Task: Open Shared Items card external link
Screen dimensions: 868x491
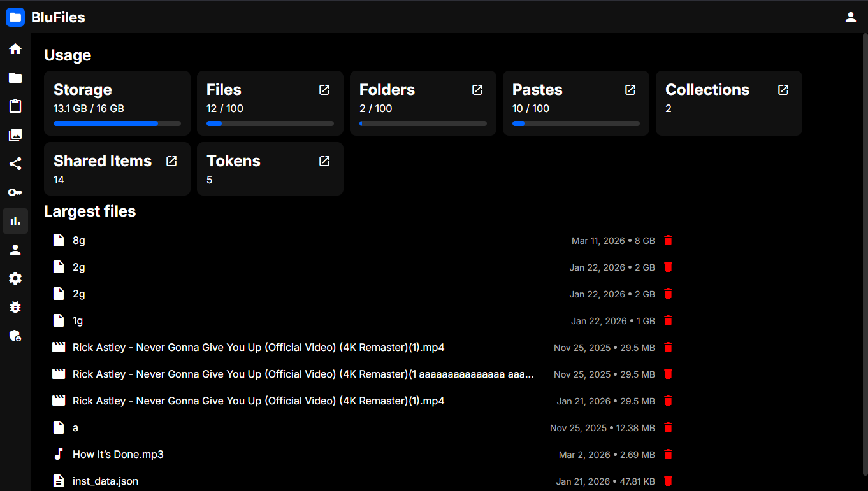Action: point(171,161)
